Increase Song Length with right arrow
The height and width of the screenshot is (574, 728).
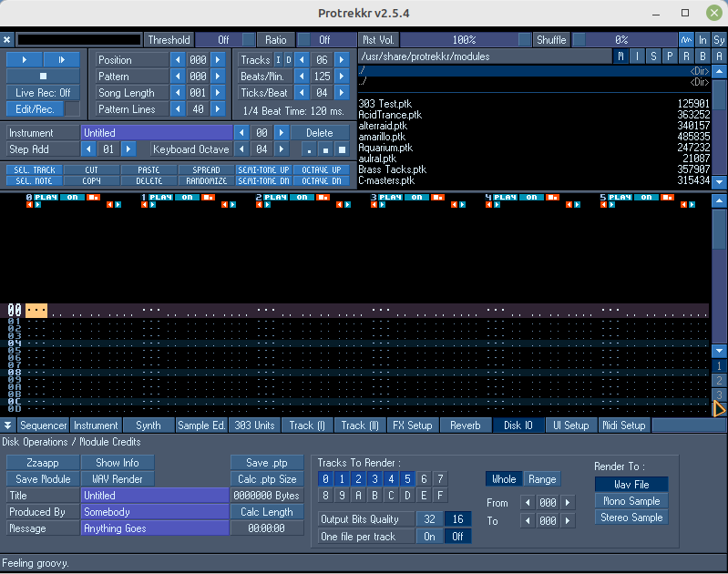pos(218,92)
